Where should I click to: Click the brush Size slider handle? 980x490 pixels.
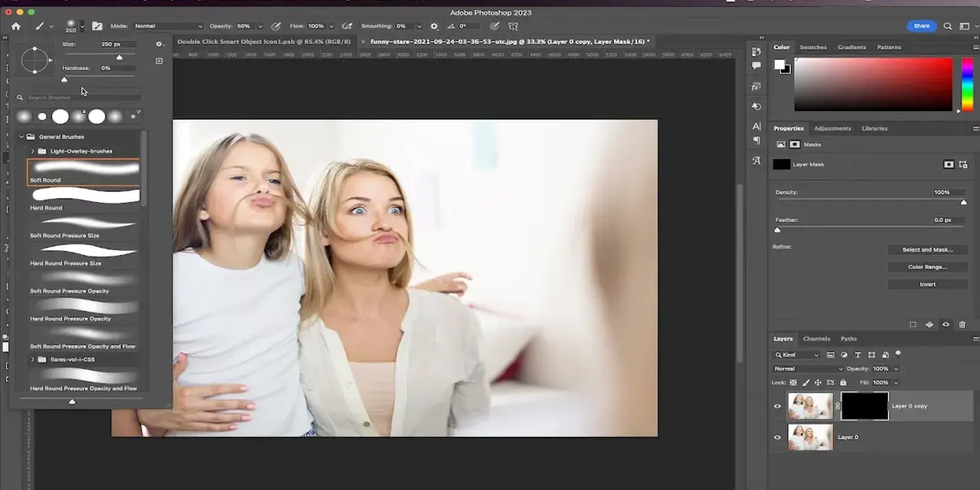(x=119, y=57)
